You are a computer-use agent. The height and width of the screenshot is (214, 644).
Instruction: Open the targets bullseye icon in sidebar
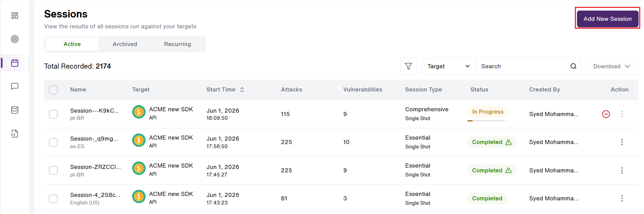tap(15, 39)
